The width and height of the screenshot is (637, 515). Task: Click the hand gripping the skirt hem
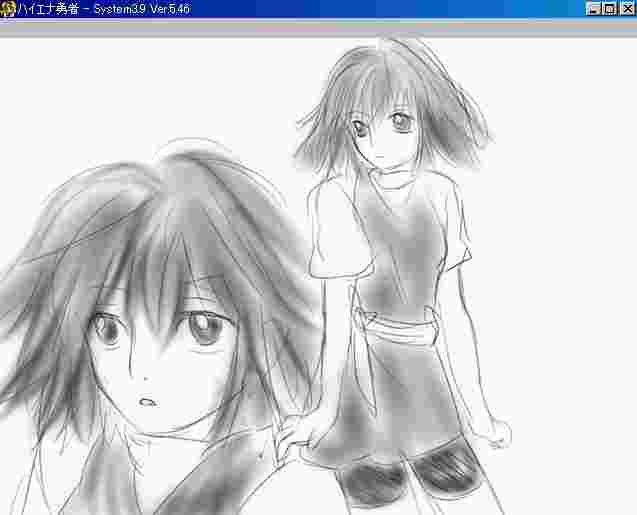click(x=294, y=432)
